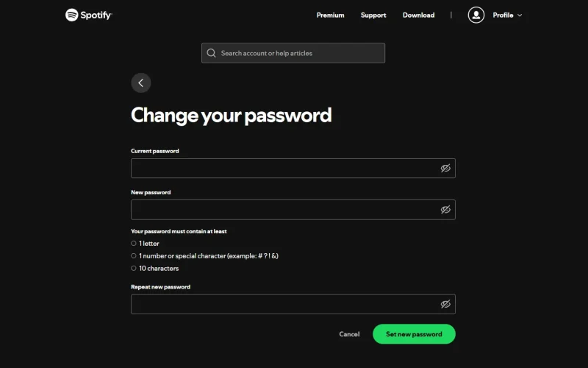588x368 pixels.
Task: Click the Spotify logo
Action: [89, 15]
